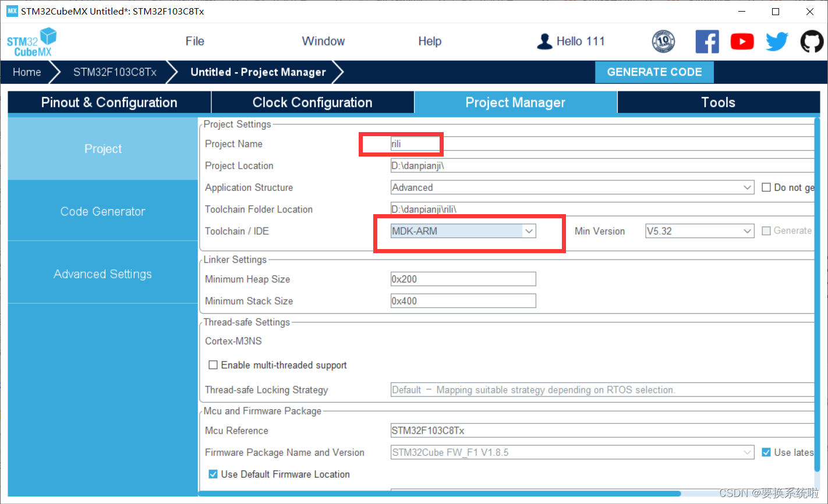Viewport: 828px width, 504px height.
Task: Select the Project side panel section
Action: click(103, 148)
